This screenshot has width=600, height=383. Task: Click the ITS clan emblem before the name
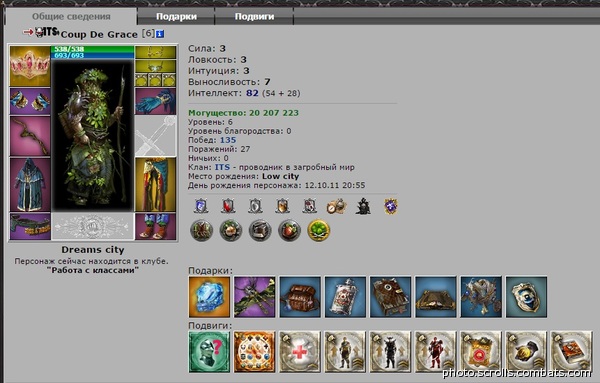pyautogui.click(x=47, y=32)
